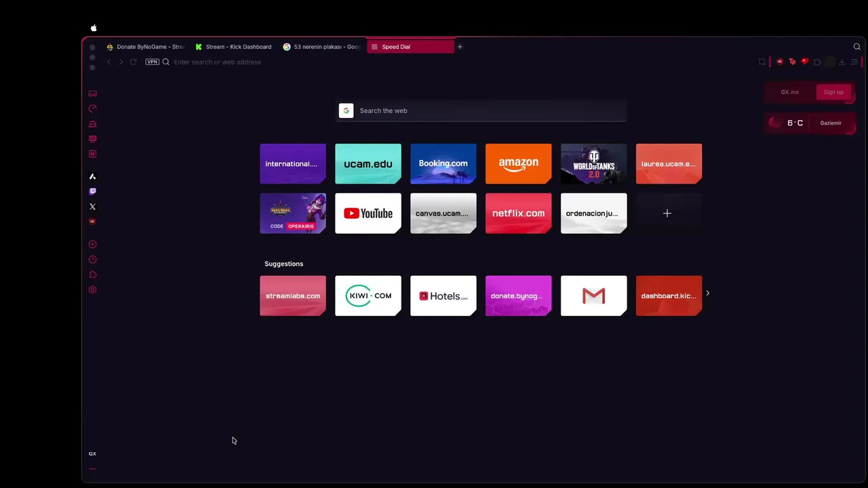Open the ordenacionju speed dial tile
This screenshot has height=488, width=868.
tap(594, 213)
